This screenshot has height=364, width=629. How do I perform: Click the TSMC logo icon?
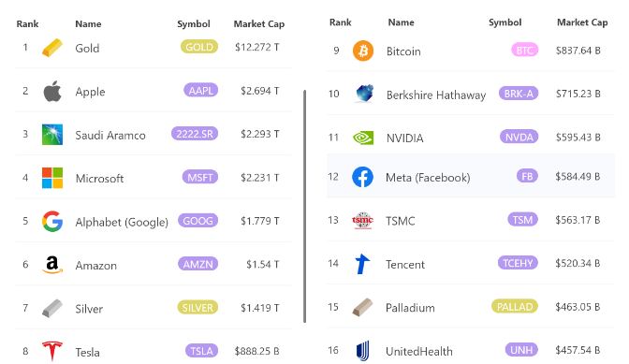click(362, 220)
